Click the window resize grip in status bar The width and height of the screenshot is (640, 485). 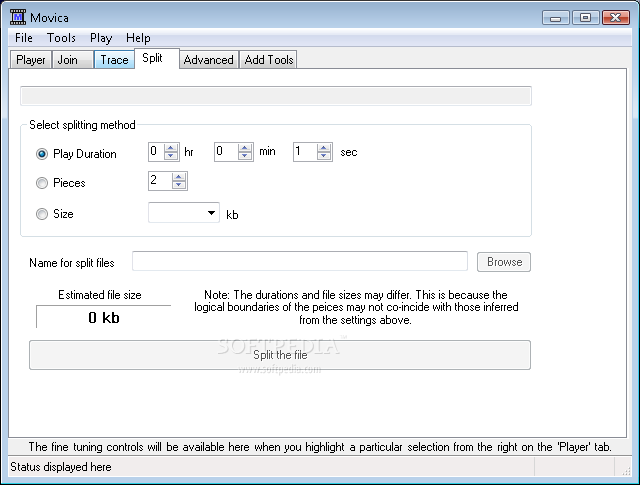[x=626, y=472]
